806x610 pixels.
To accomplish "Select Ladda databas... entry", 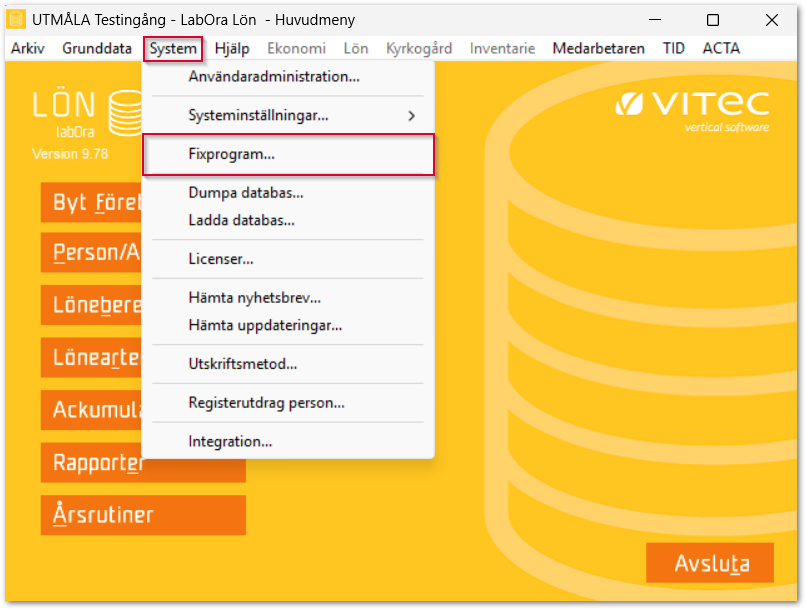I will tap(288, 220).
